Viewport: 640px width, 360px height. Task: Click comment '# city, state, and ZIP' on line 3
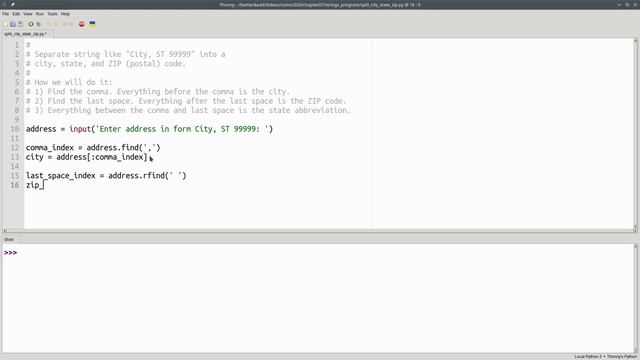point(74,64)
